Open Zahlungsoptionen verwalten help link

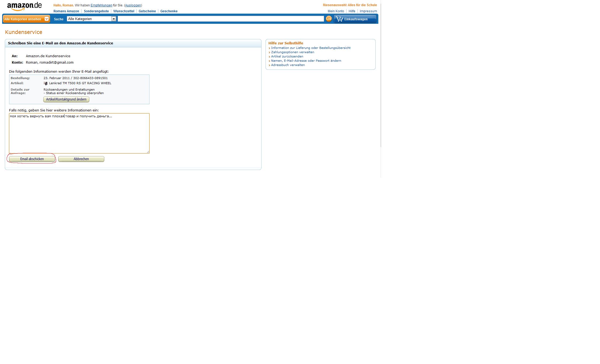pos(293,52)
